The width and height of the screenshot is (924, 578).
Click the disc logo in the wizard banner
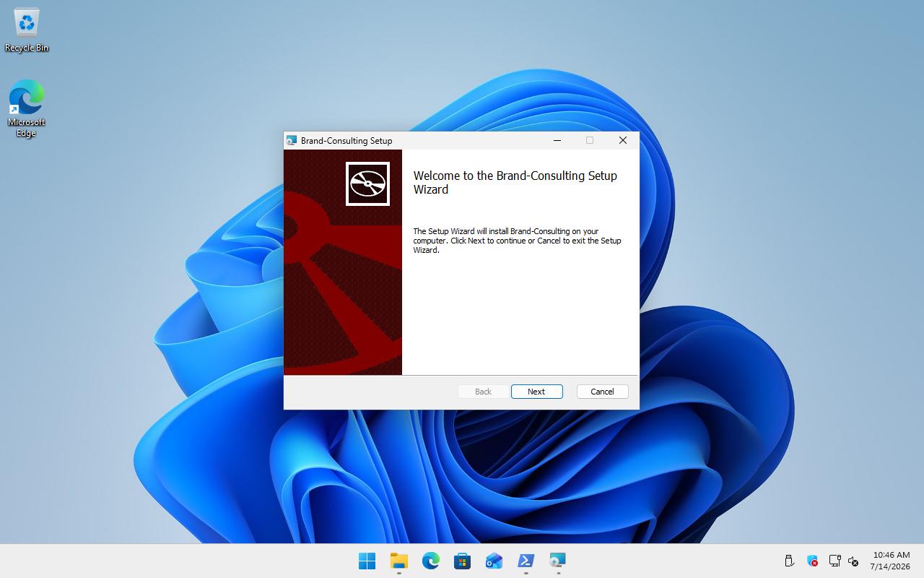pos(367,184)
